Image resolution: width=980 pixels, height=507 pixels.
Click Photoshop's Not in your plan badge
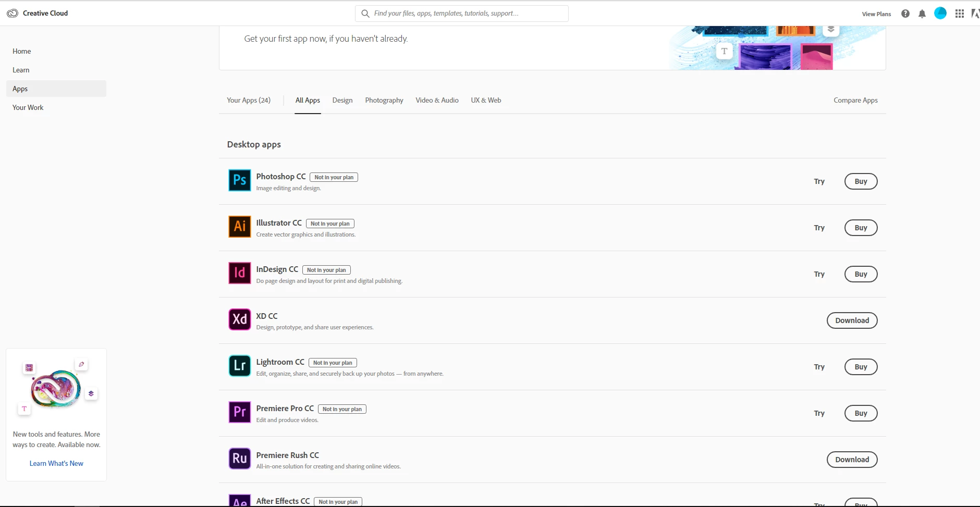click(334, 177)
